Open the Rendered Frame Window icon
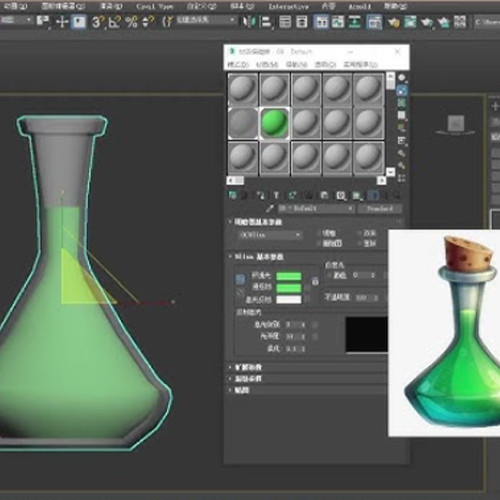The image size is (500, 500). click(x=410, y=22)
